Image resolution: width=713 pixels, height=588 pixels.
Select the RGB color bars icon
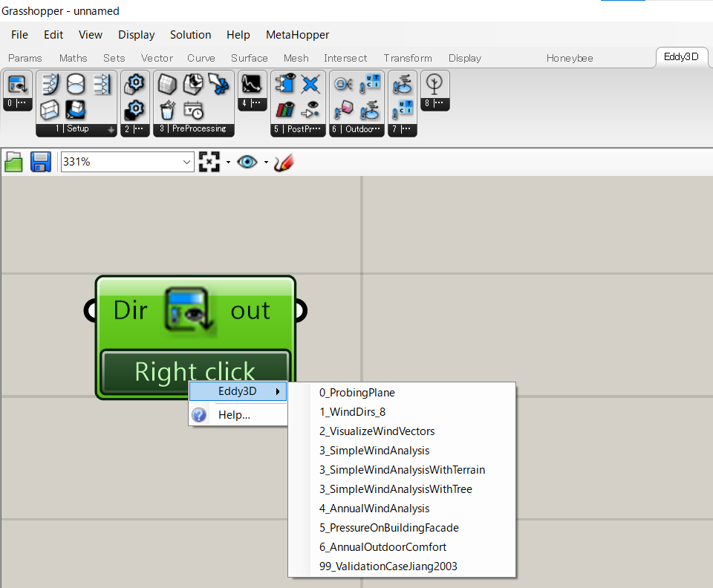click(x=285, y=110)
